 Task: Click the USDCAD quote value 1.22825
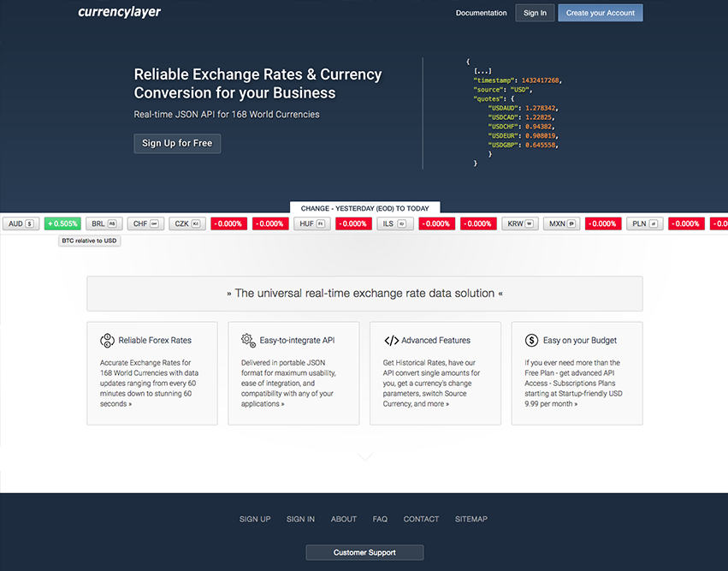click(539, 117)
